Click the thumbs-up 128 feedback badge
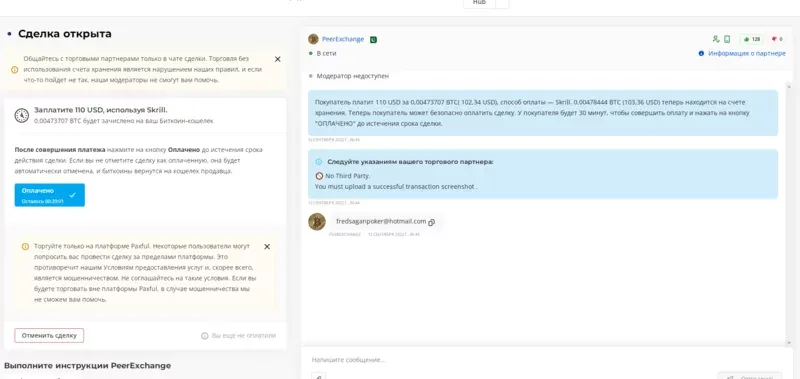 pyautogui.click(x=752, y=39)
